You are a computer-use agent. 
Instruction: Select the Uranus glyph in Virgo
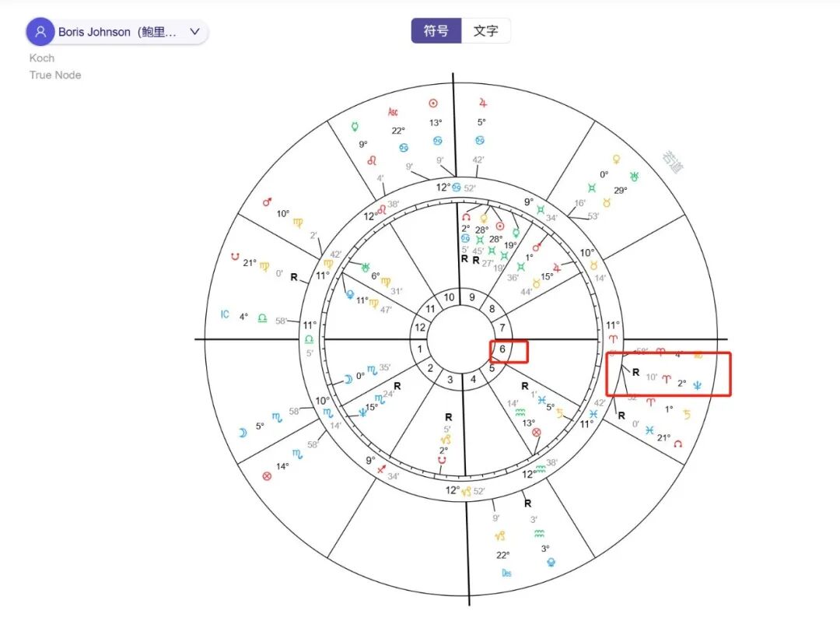pos(366,267)
